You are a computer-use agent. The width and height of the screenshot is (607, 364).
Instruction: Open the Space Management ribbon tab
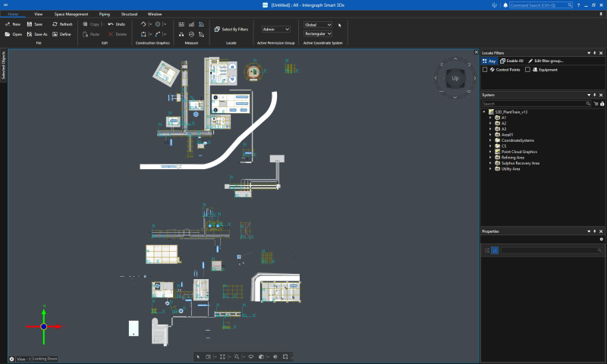pyautogui.click(x=71, y=14)
